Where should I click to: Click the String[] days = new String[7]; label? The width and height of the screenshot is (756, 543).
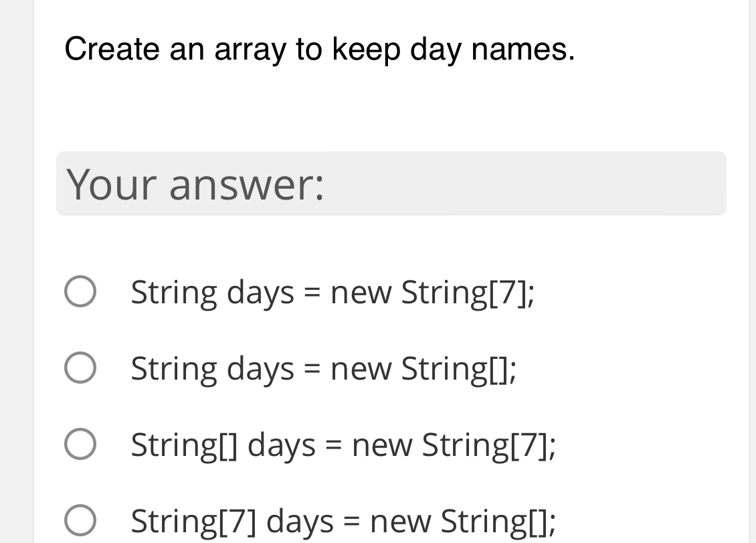(x=343, y=443)
